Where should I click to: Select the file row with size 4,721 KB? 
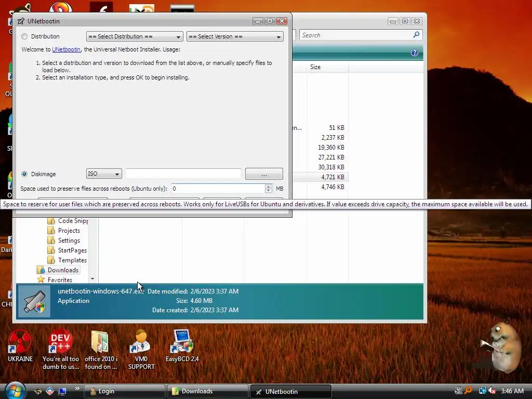(x=320, y=177)
